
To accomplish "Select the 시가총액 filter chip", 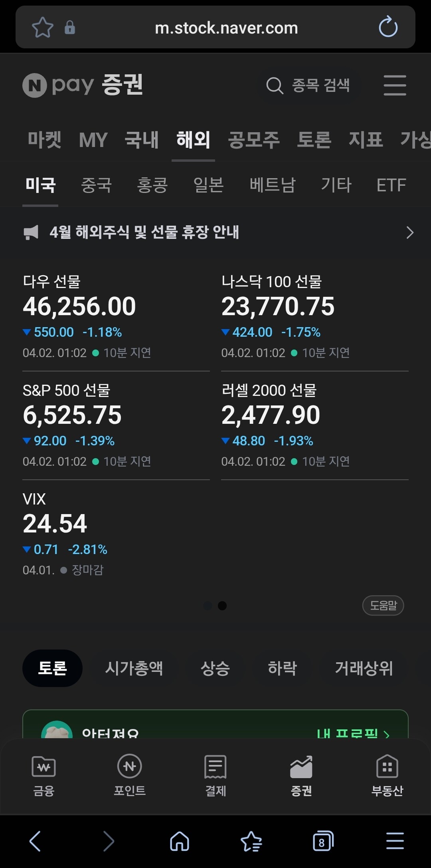I will tap(134, 668).
